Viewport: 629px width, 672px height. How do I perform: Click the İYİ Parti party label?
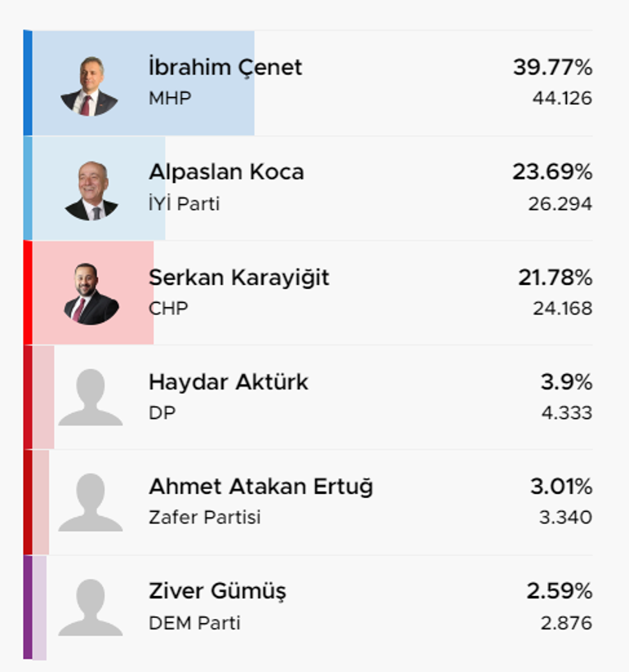coord(184,203)
